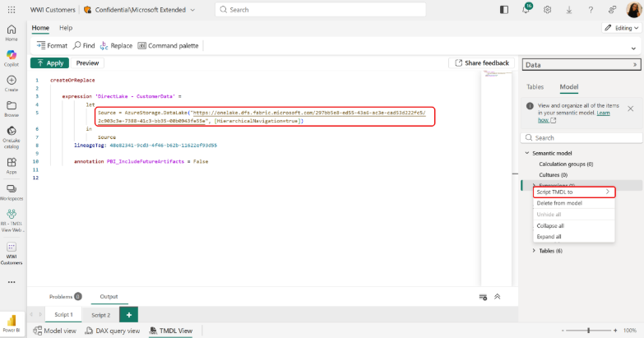Decrease zoom with minus button
Image resolution: width=644 pixels, height=338 pixels.
[563, 331]
